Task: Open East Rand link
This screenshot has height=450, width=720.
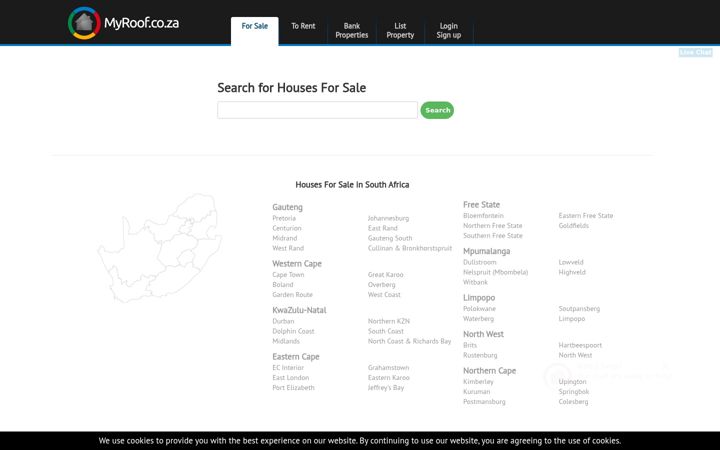Action: click(x=382, y=228)
